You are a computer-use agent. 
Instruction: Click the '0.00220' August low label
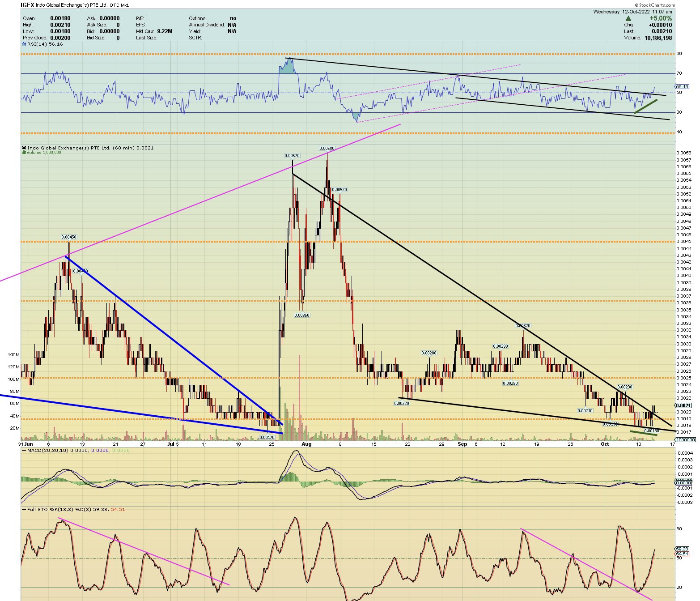(402, 403)
